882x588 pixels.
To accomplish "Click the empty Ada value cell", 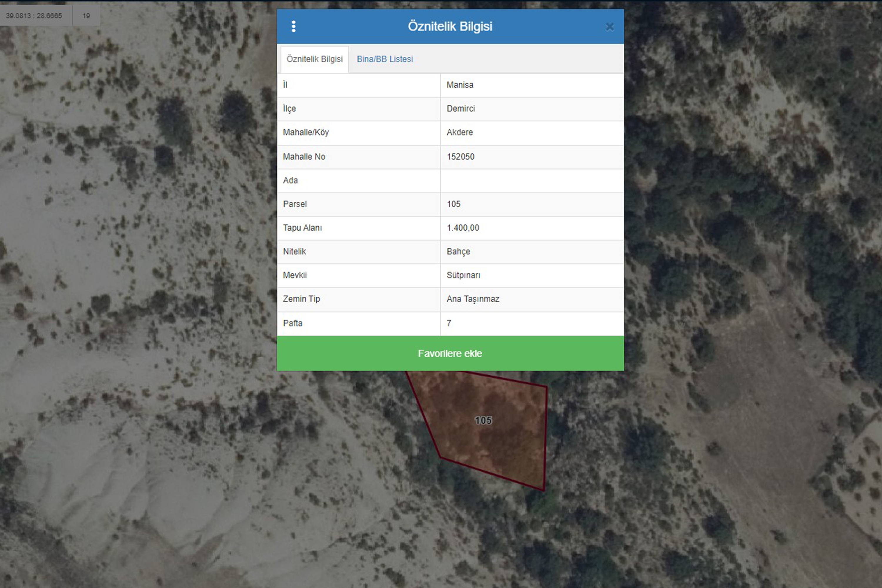I will tap(532, 181).
